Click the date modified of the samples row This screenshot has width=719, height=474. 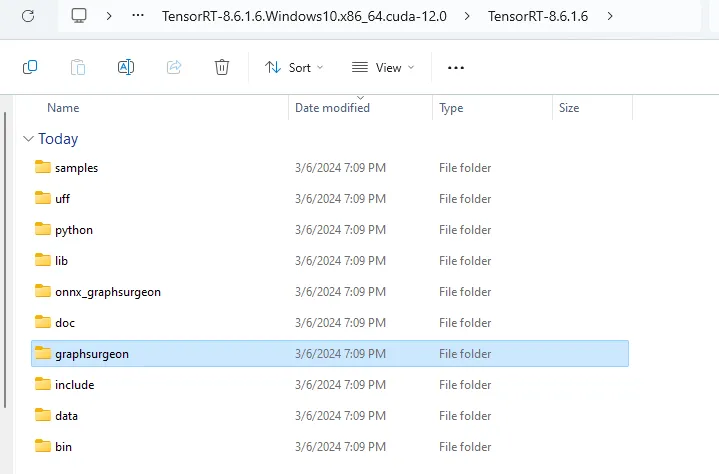point(340,168)
